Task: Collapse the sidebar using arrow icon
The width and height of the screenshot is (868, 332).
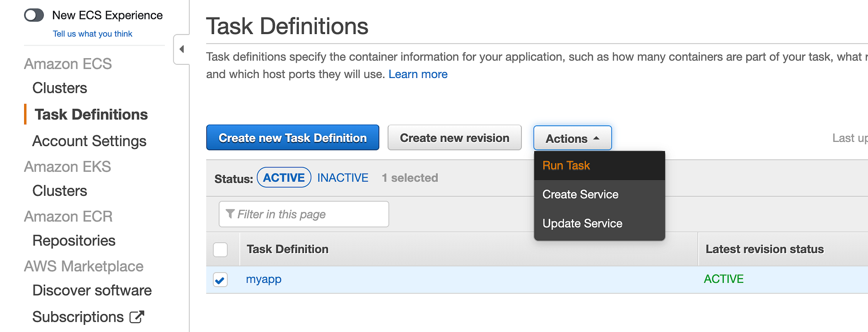Action: click(x=182, y=49)
